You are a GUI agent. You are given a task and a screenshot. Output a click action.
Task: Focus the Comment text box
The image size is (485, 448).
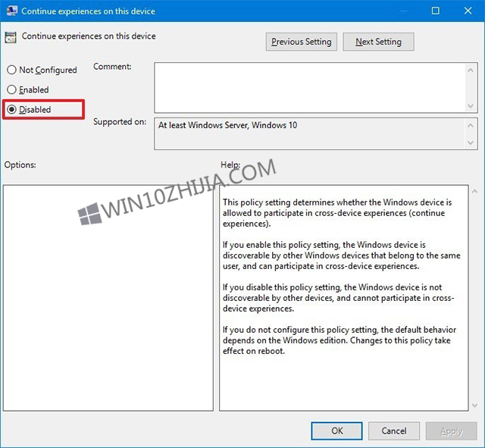[x=310, y=88]
